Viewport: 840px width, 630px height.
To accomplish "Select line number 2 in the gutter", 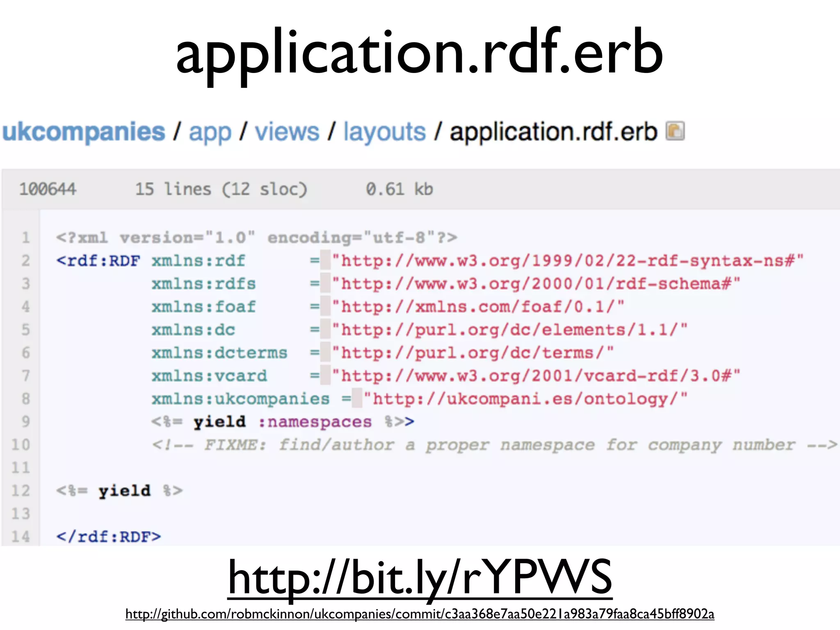I will click(x=26, y=260).
